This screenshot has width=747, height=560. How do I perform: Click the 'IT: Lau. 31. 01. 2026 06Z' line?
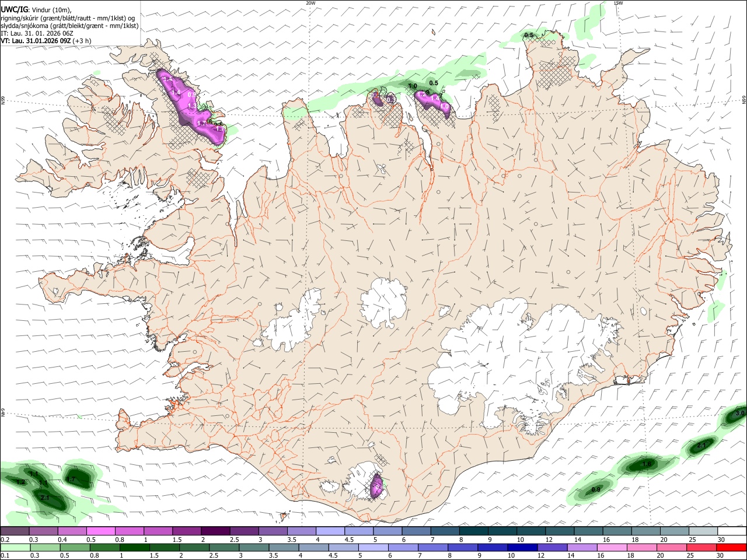click(37, 33)
